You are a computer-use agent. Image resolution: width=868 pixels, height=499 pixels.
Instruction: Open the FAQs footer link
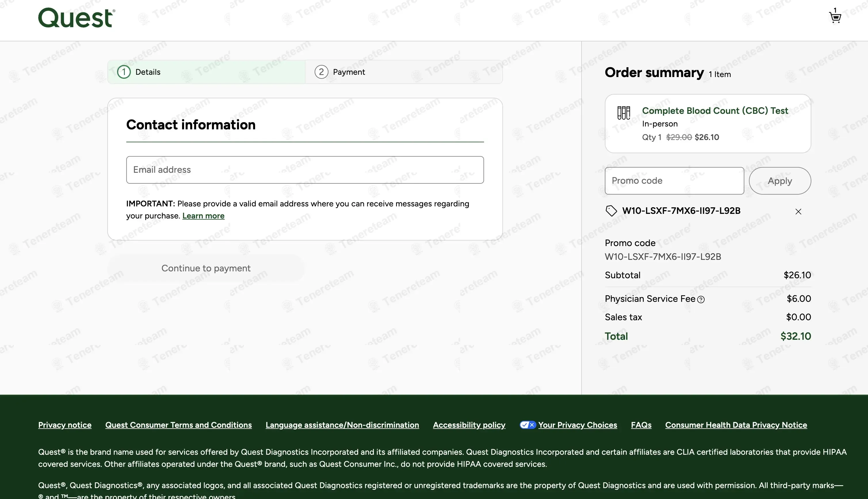(x=641, y=425)
